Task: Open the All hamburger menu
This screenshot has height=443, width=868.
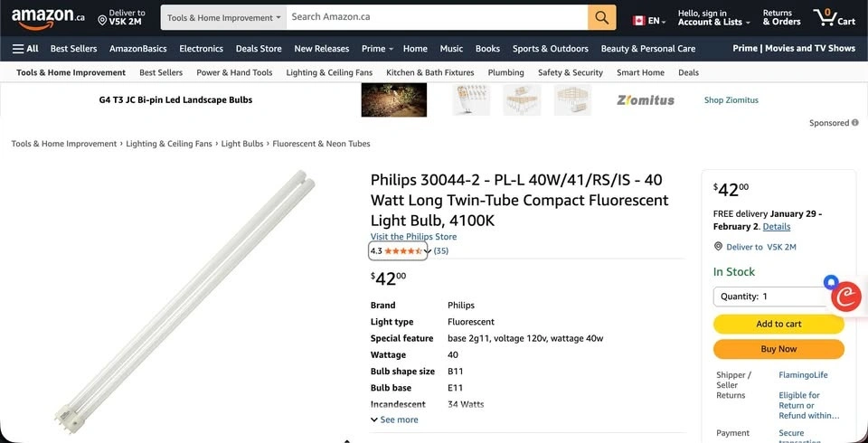Action: coord(25,49)
